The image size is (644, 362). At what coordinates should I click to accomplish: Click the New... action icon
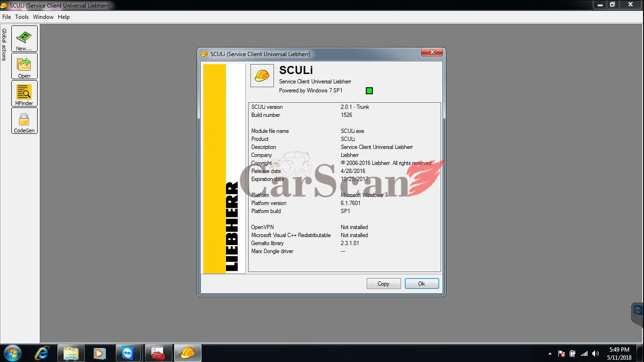(24, 39)
